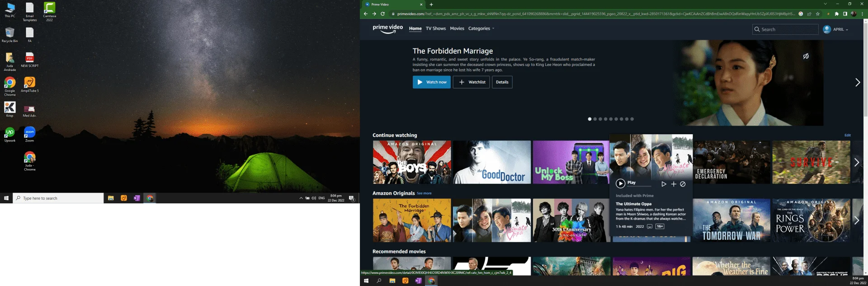Open The Good Doctor thumbnail
The width and height of the screenshot is (868, 286).
(492, 162)
